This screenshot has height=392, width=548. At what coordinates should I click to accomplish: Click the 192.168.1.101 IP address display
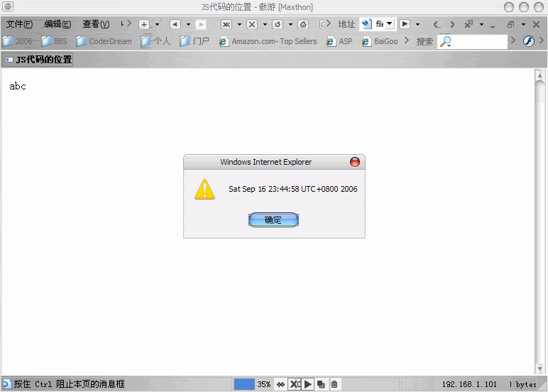click(x=469, y=384)
